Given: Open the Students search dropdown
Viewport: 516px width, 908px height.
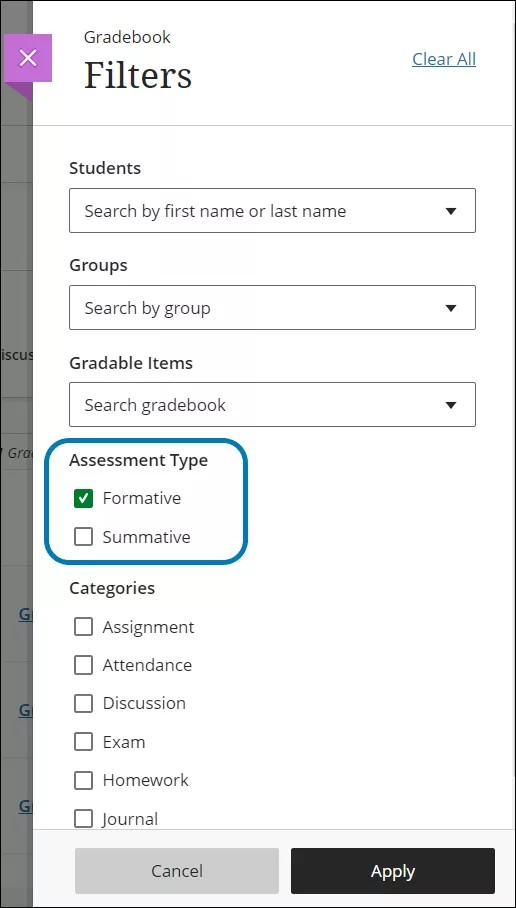Looking at the screenshot, I should pyautogui.click(x=272, y=211).
